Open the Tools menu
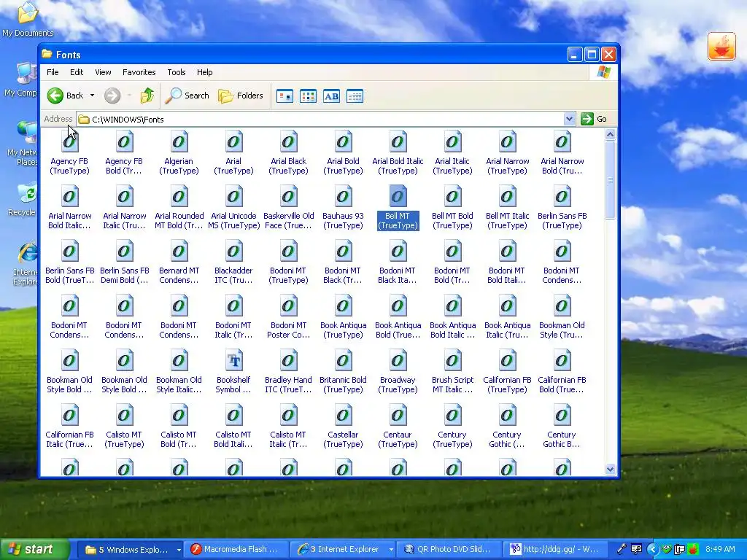 (x=177, y=72)
